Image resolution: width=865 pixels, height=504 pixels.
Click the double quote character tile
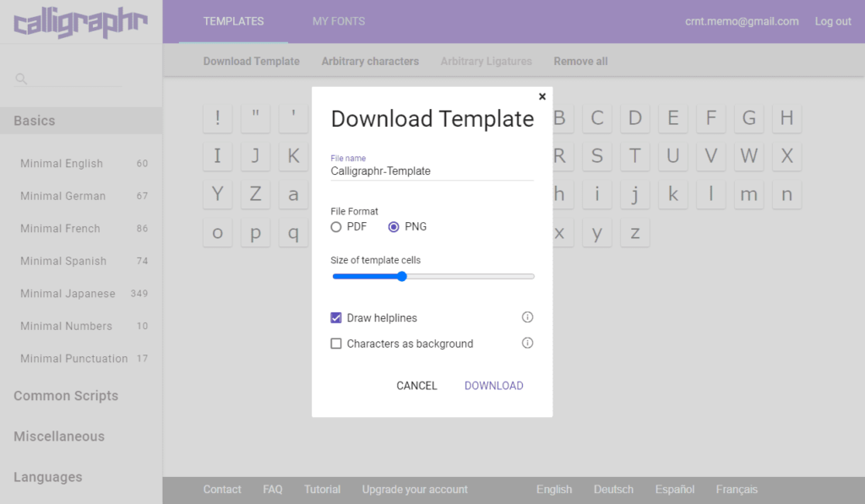pos(255,118)
